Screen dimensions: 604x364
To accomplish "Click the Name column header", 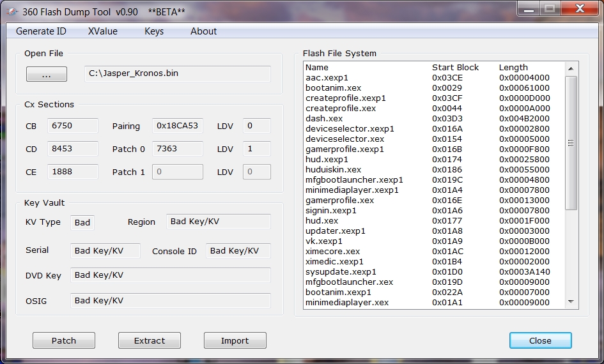I will 317,67.
